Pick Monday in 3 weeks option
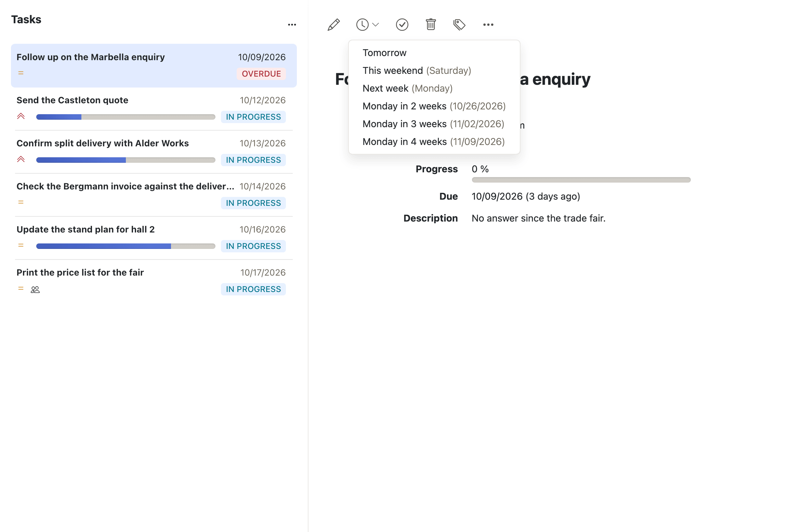Viewport: 803px width, 532px height. [434, 124]
